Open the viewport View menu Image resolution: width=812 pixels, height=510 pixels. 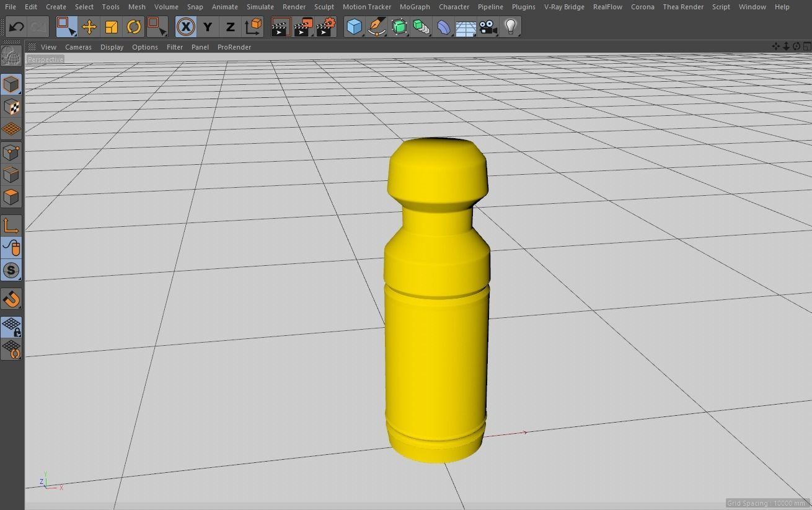click(48, 47)
